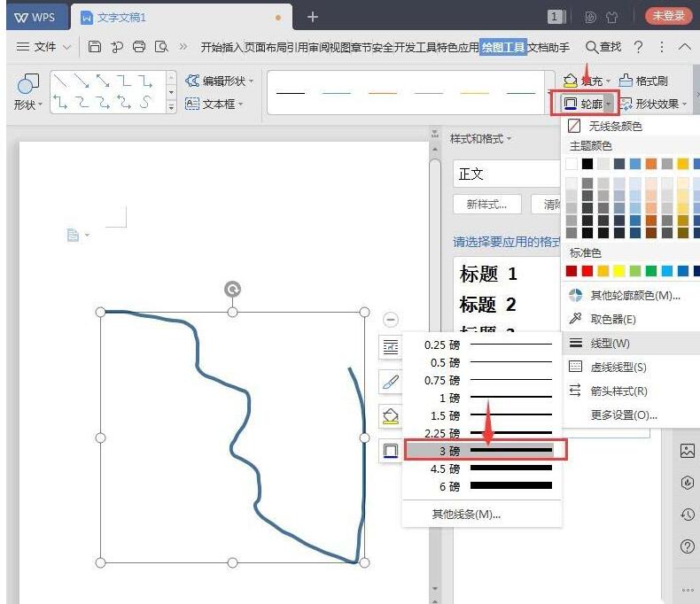Switch to the 插入 ribbon tab
700x604 pixels.
tap(233, 47)
